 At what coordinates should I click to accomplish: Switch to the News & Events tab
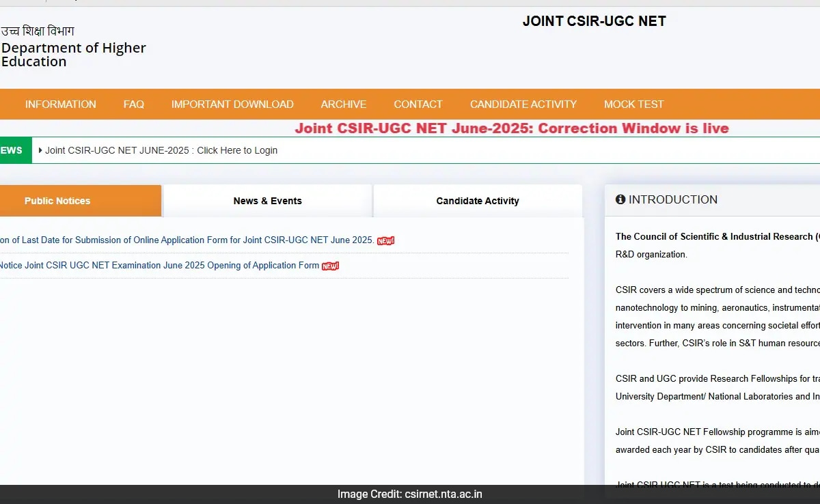click(x=267, y=200)
